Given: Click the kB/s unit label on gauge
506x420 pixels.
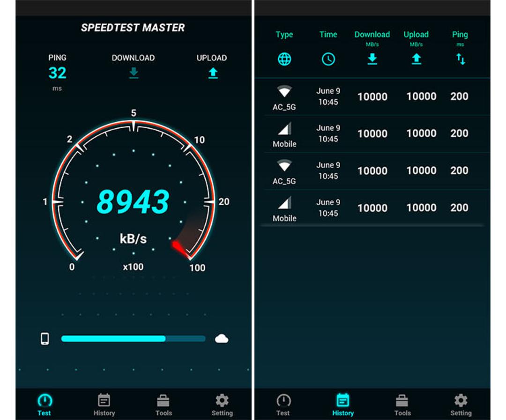Looking at the screenshot, I should point(133,239).
